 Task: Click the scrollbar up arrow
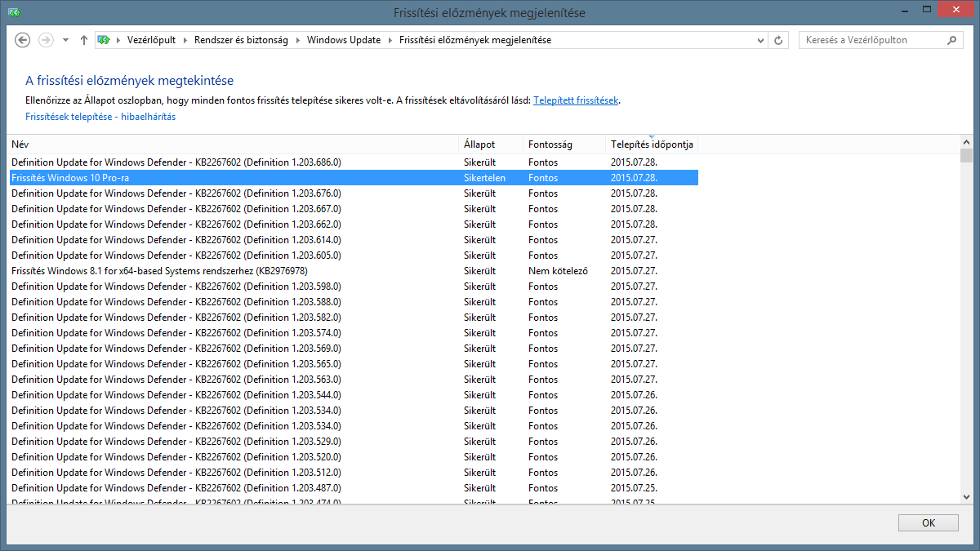966,143
